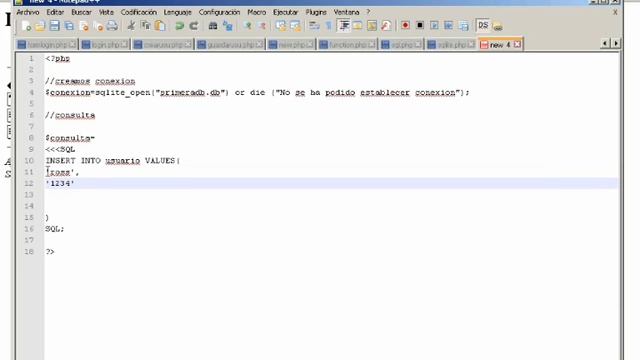Cut selection with the scissors icon
The image size is (640, 360).
131,26
